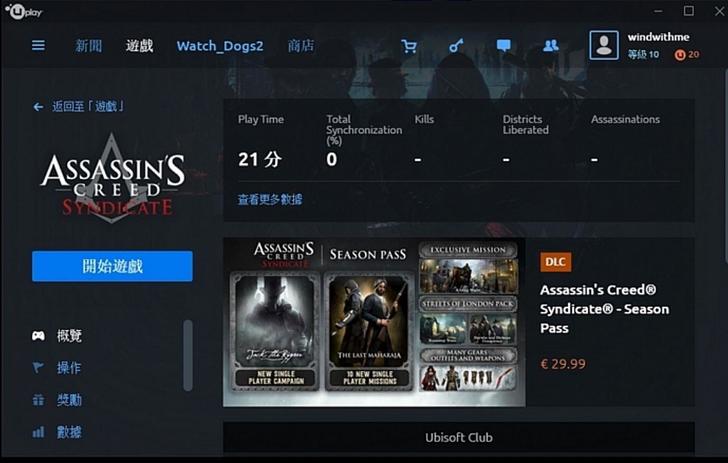Screen dimensions: 728x463
Task: Click the bar chart icon beside 數據
Action: tap(39, 432)
